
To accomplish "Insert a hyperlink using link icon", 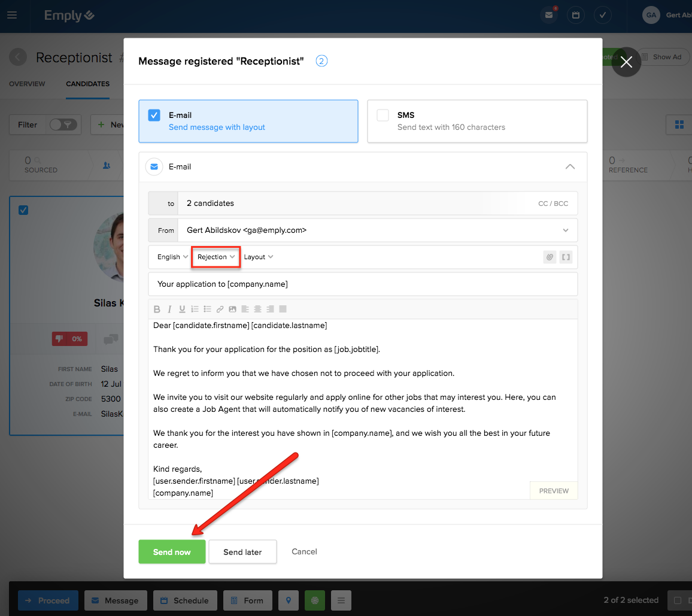I will click(x=220, y=309).
